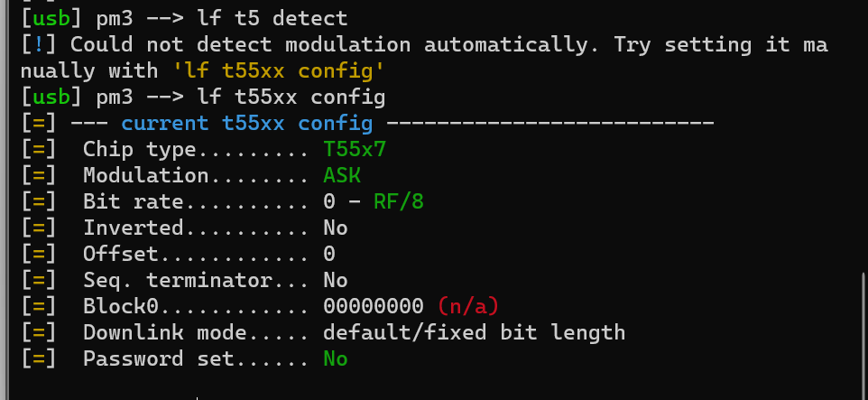868x400 pixels.
Task: Click the yellow 'lf t55xx config' hint
Action: click(279, 71)
